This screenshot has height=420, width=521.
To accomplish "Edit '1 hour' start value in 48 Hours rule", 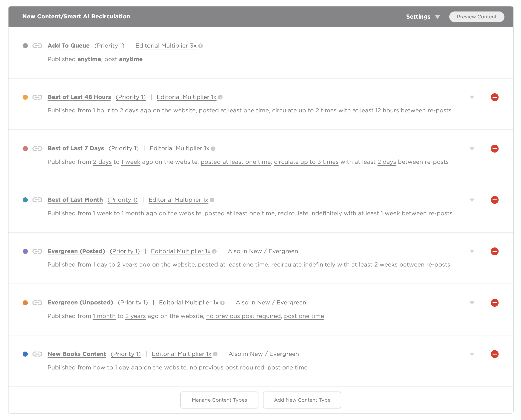I will pos(101,111).
